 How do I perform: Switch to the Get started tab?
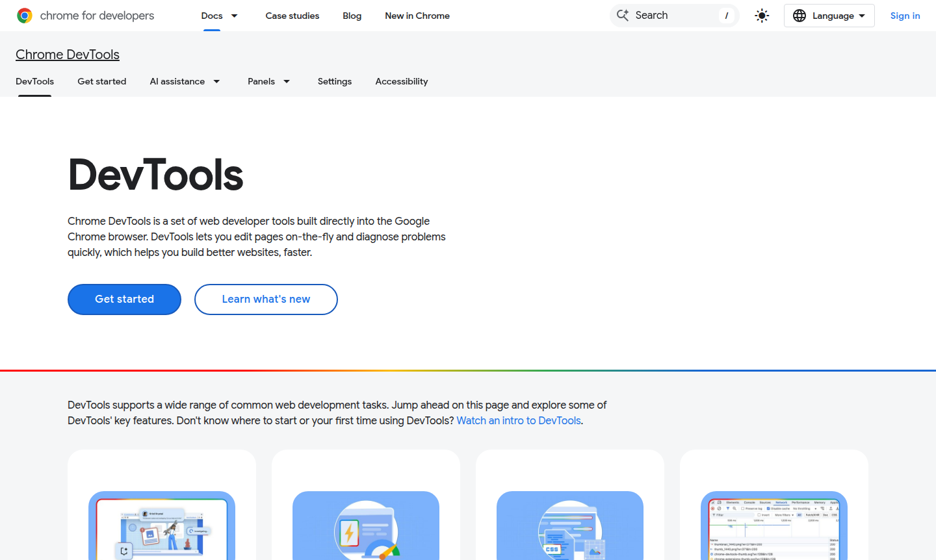[x=101, y=81]
